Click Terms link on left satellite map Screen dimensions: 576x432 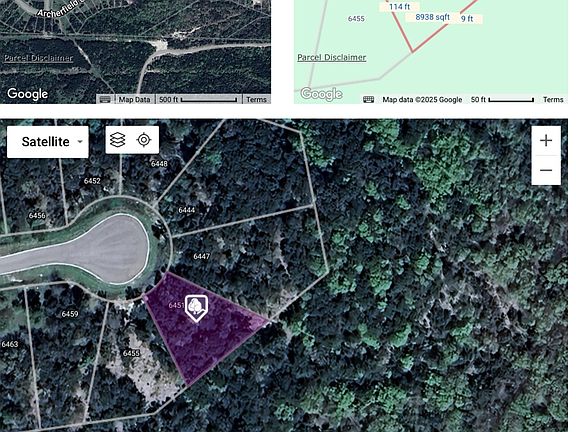tap(256, 100)
